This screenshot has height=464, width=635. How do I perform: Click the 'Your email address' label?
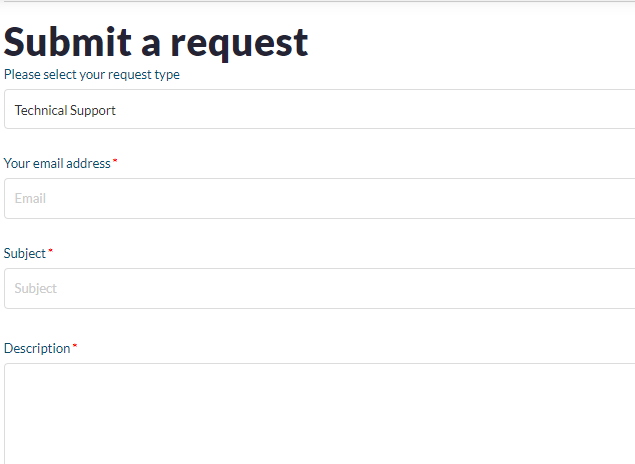(x=57, y=163)
